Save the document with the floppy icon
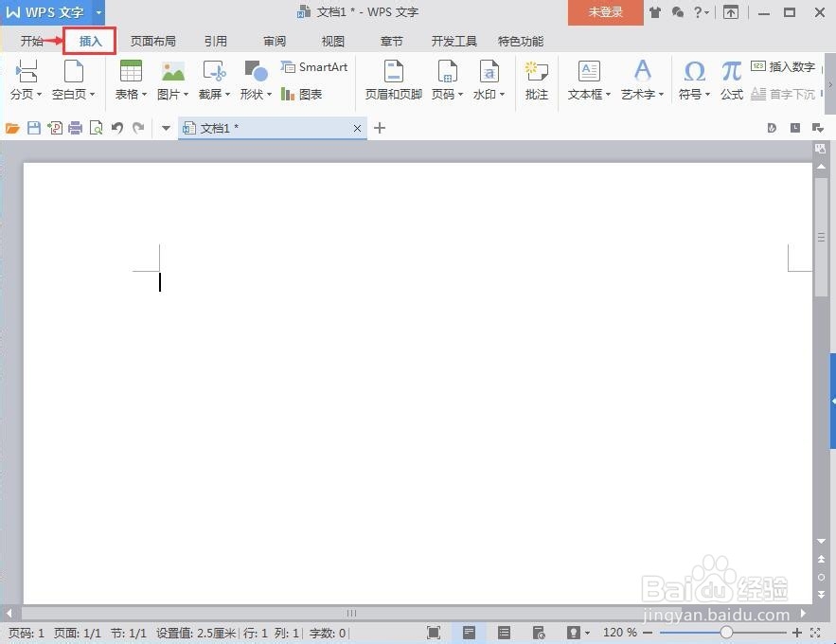Viewport: 836px width, 644px height. 33,128
